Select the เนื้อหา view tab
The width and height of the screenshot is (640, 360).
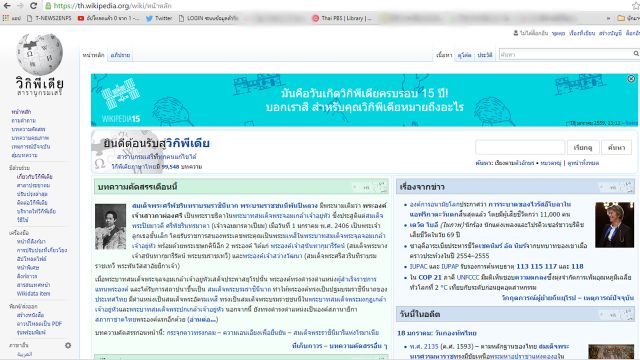(x=444, y=55)
